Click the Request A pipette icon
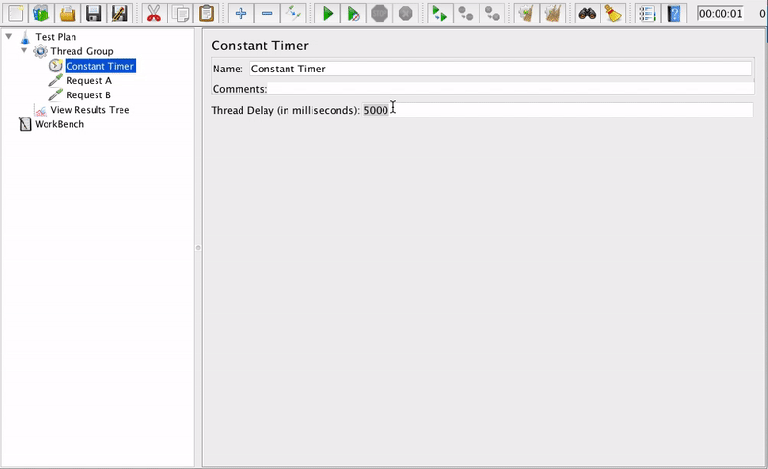The height and width of the screenshot is (469, 768). [55, 80]
